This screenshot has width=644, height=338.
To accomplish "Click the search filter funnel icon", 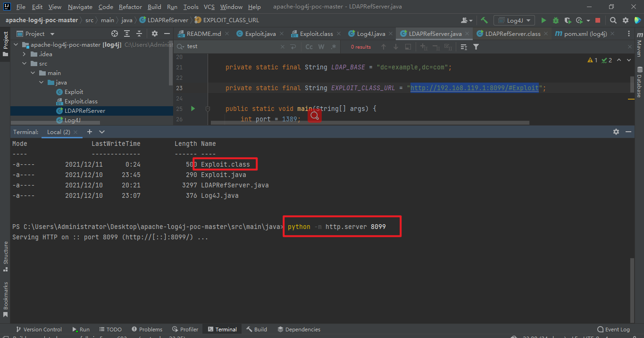I will pyautogui.click(x=476, y=47).
